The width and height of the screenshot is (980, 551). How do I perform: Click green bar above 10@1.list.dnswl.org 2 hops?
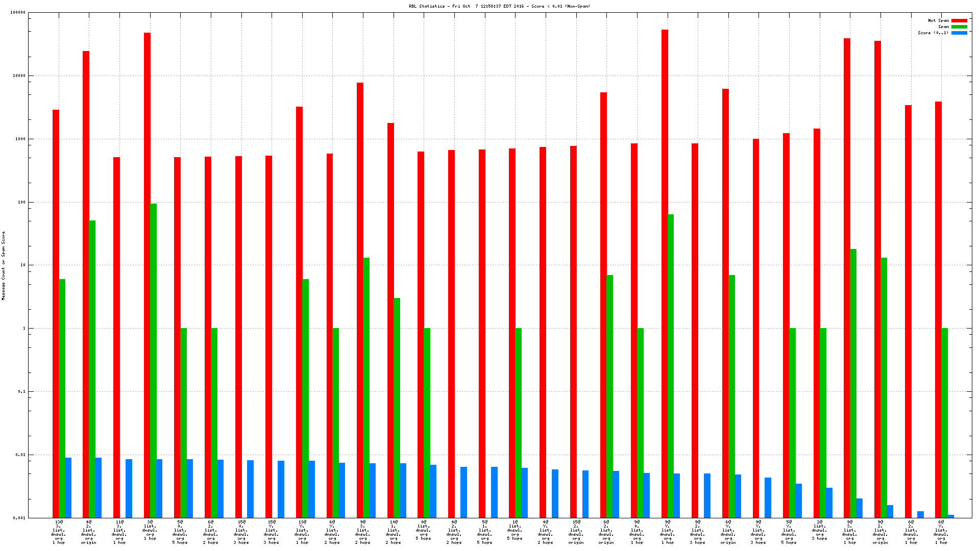[397, 408]
